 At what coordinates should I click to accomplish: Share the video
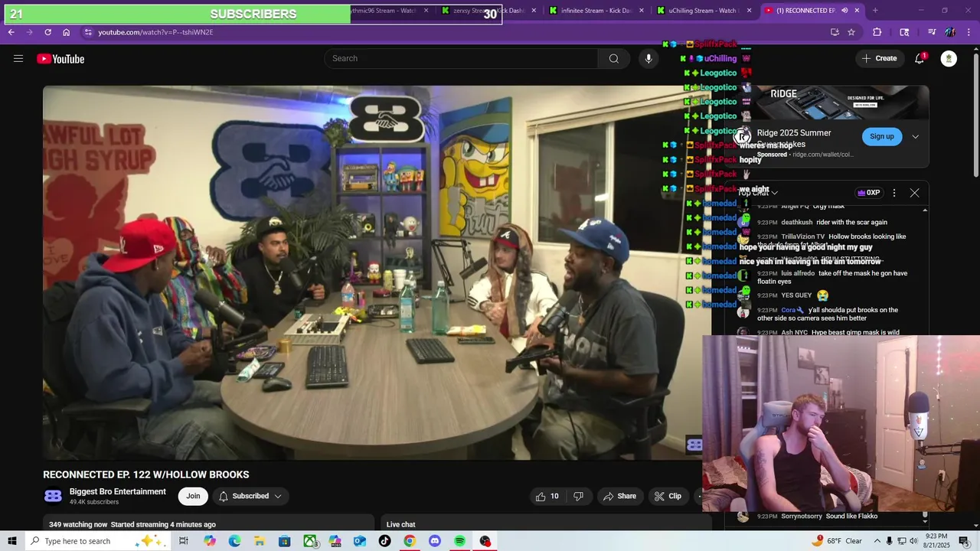tap(619, 497)
